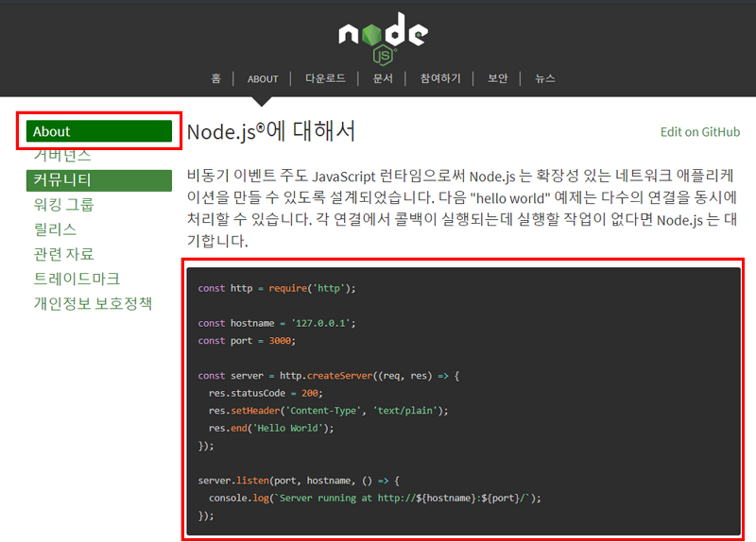Open the 문서 navigation item
756x542 pixels.
[383, 78]
